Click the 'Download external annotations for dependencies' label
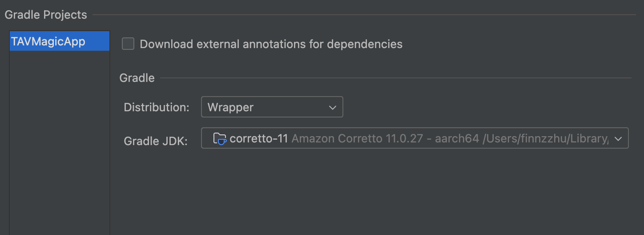The image size is (644, 235). pyautogui.click(x=271, y=44)
